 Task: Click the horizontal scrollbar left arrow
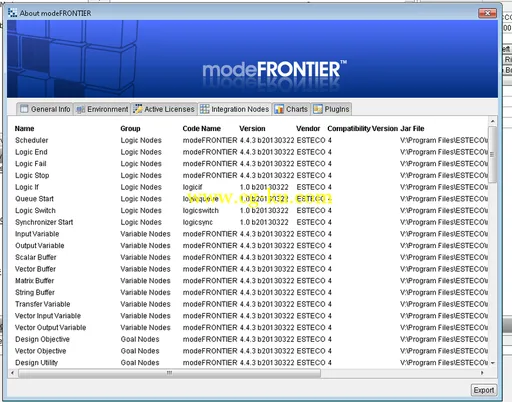[x=13, y=373]
